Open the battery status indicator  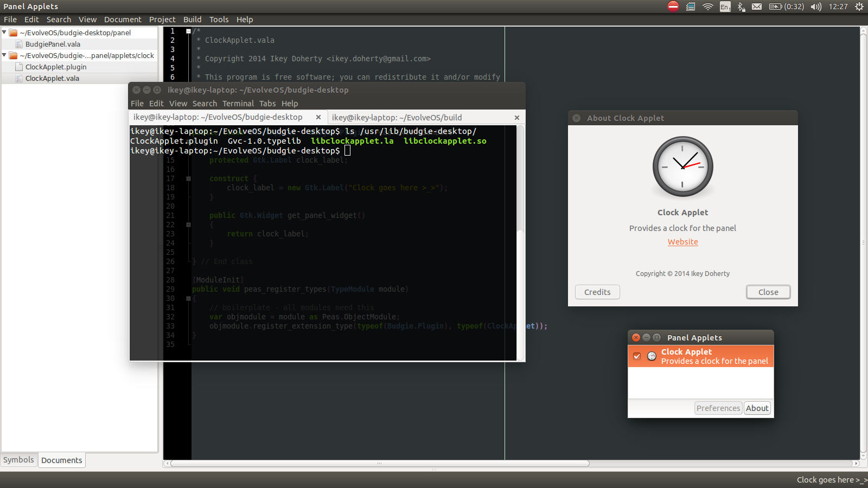point(787,7)
